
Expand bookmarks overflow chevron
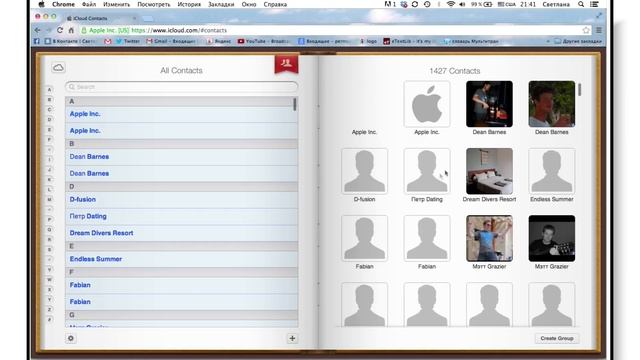(548, 41)
